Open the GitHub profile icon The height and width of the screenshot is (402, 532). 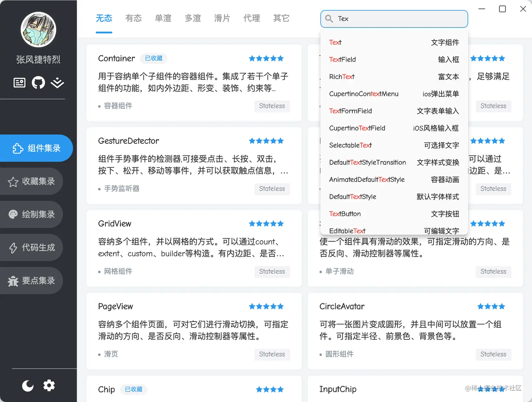point(38,82)
